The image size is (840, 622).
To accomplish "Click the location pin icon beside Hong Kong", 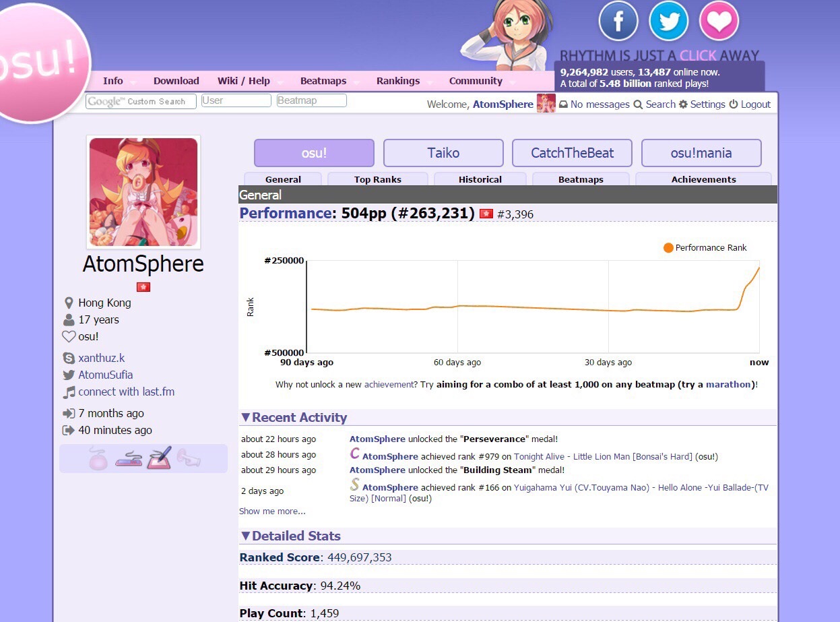I will point(69,303).
